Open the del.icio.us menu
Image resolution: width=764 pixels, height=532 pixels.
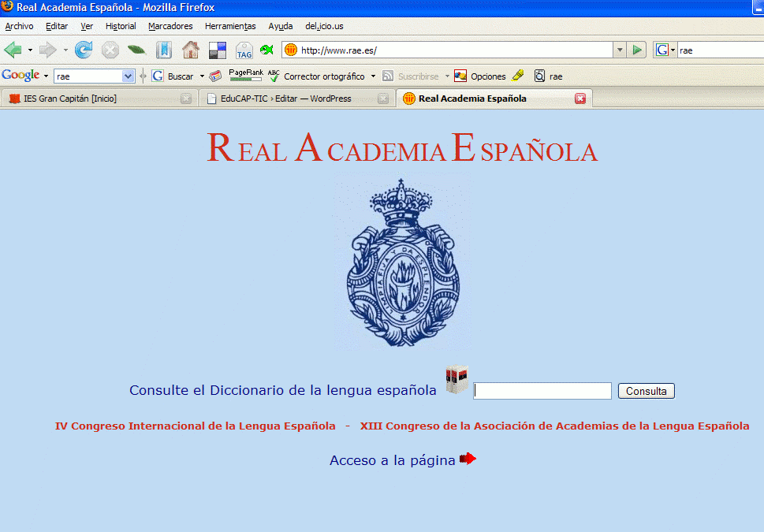coord(325,26)
